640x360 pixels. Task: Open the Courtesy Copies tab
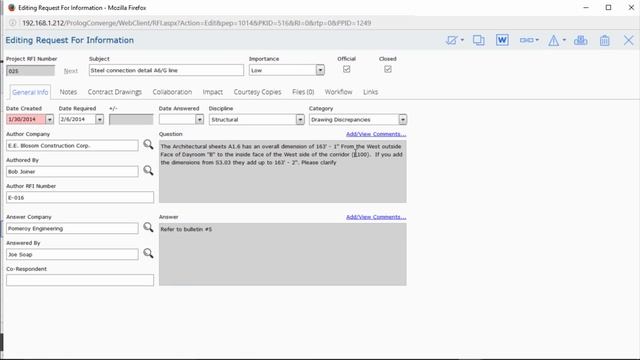coord(258,92)
